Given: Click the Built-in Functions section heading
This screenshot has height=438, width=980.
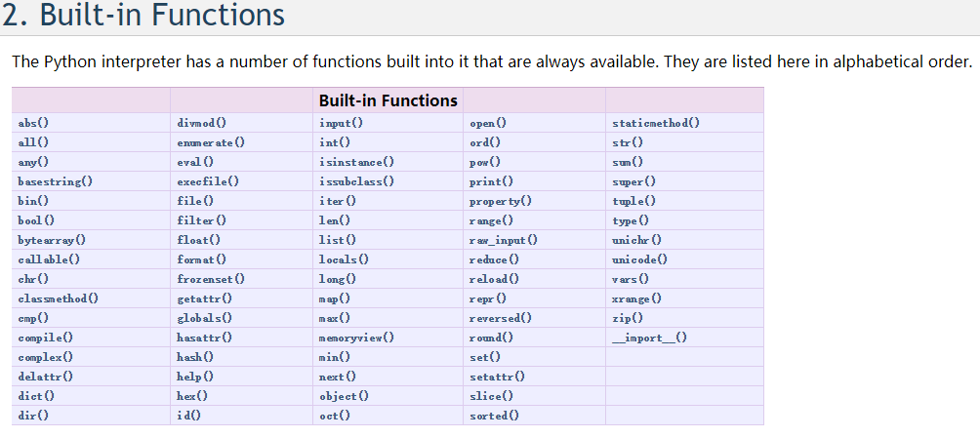Looking at the screenshot, I should coord(143,15).
